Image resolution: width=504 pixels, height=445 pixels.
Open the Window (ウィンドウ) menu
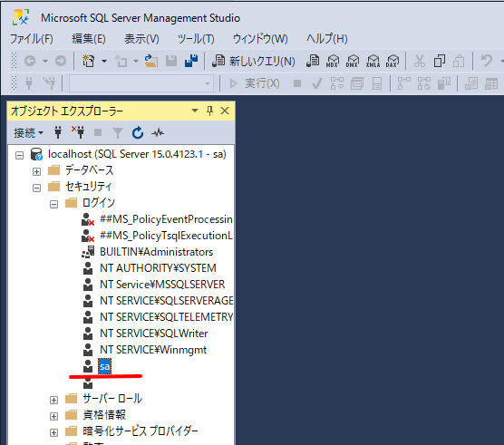(x=260, y=39)
